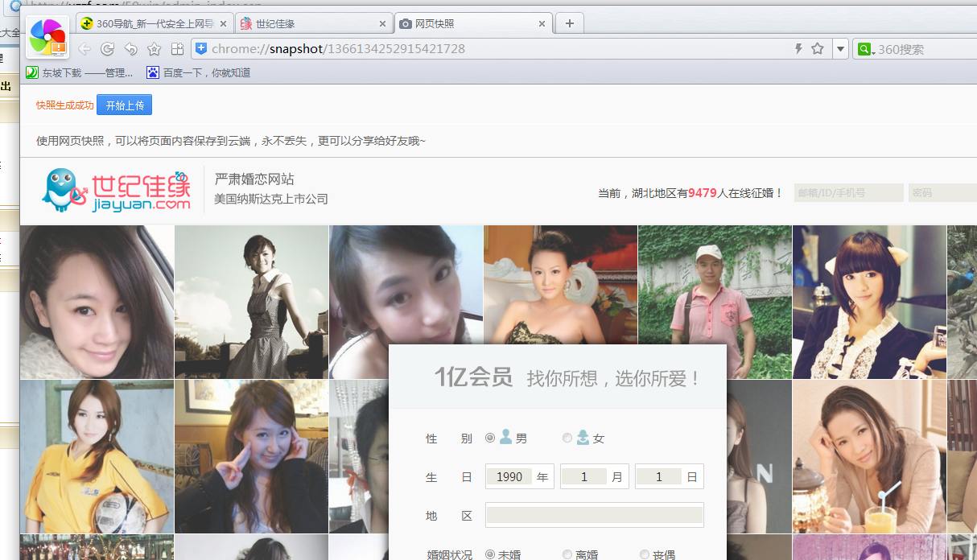
Task: Click the 密码 password field
Action: pos(942,193)
